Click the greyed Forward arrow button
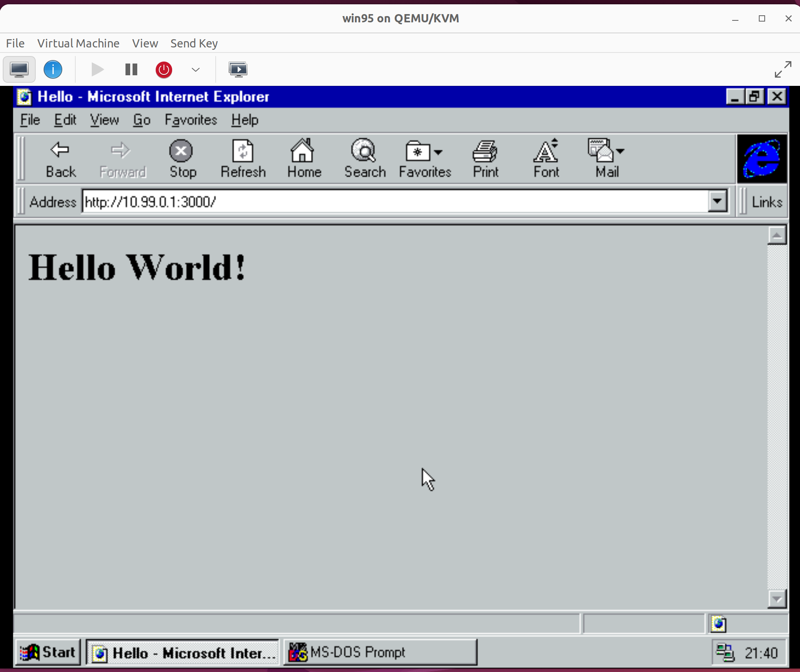800x672 pixels. 122,160
